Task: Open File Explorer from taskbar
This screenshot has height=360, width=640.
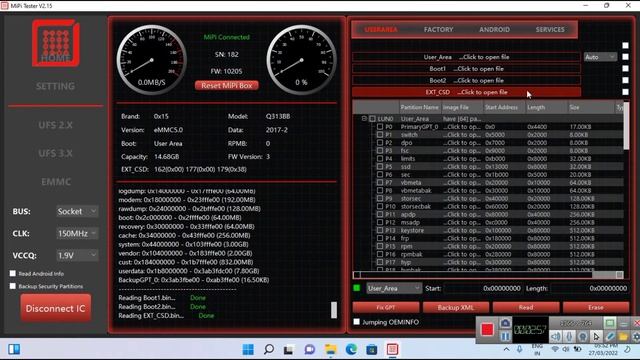Action: (330, 349)
